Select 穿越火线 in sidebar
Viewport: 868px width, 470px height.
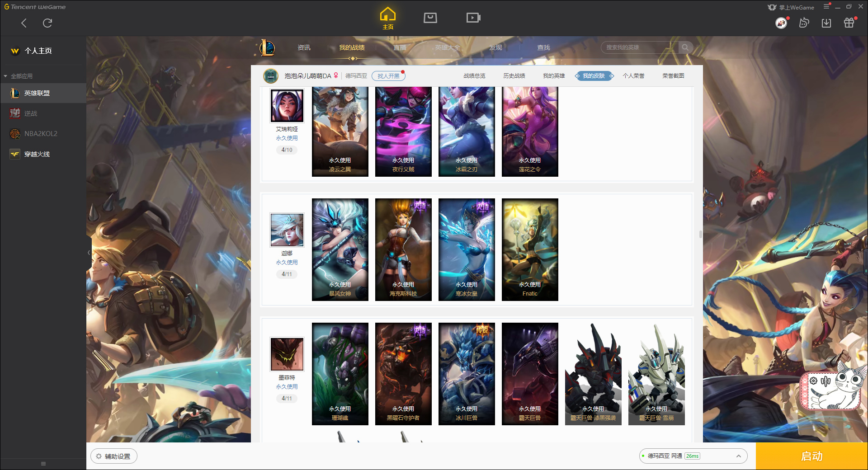pos(43,154)
